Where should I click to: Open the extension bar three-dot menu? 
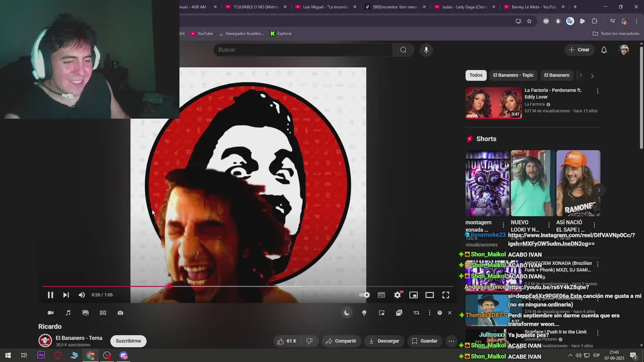pyautogui.click(x=429, y=313)
